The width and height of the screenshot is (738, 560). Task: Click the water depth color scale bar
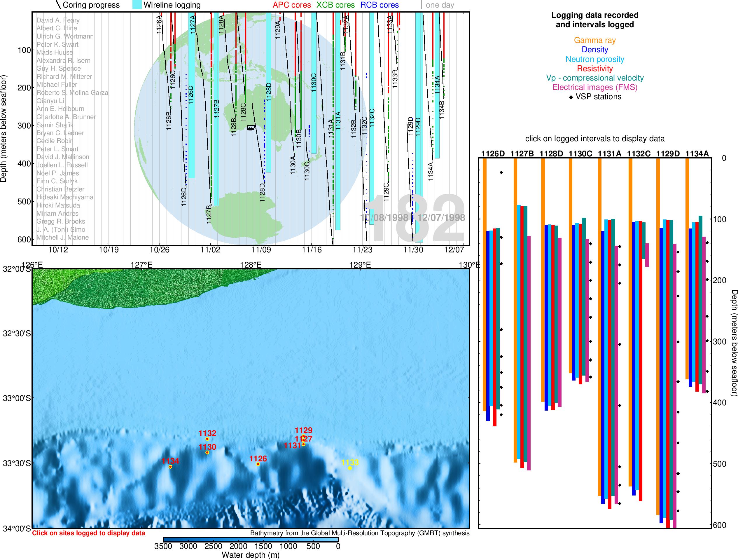tap(251, 539)
